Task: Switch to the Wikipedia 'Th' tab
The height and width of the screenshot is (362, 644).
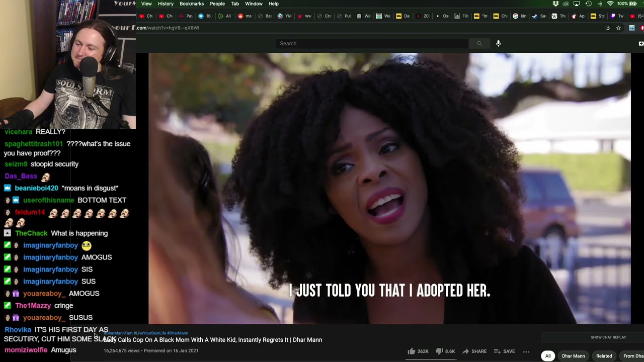Action: (x=558, y=16)
